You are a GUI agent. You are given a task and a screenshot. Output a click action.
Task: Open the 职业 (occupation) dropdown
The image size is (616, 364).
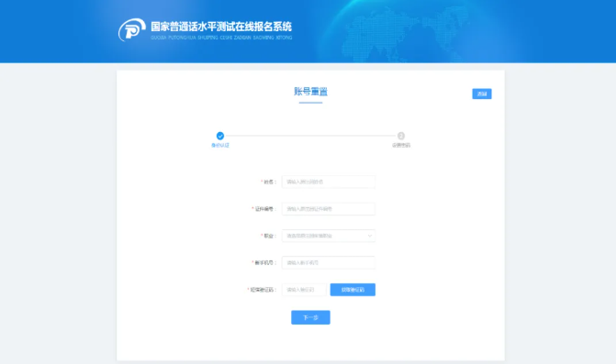point(329,236)
